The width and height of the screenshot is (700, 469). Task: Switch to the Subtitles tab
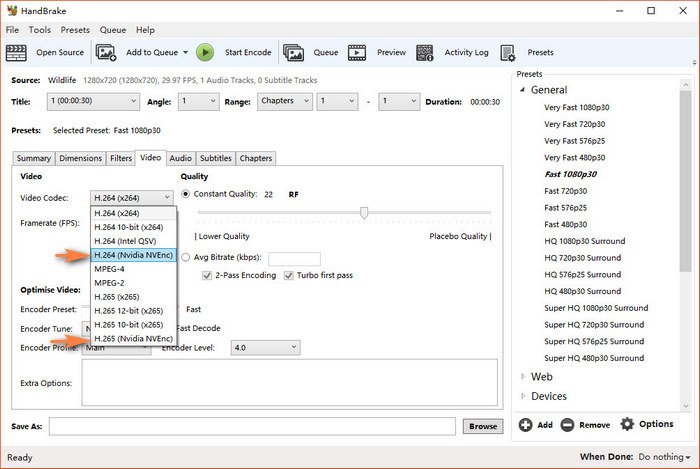tap(216, 158)
